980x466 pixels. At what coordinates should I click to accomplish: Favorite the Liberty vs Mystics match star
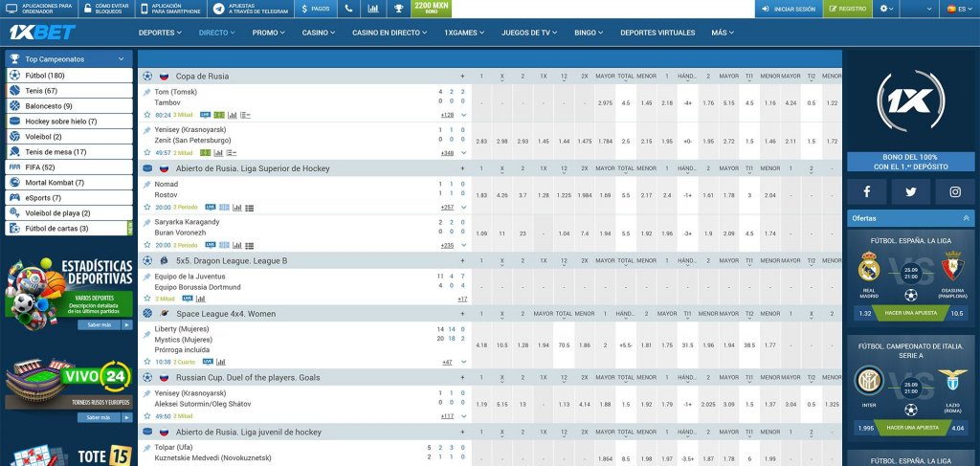click(146, 362)
